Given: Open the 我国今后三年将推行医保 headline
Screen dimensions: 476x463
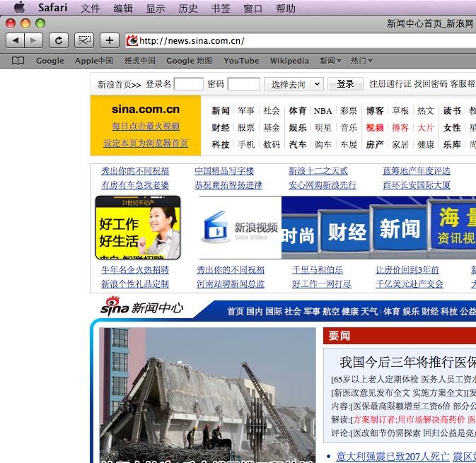Looking at the screenshot, I should 407,362.
